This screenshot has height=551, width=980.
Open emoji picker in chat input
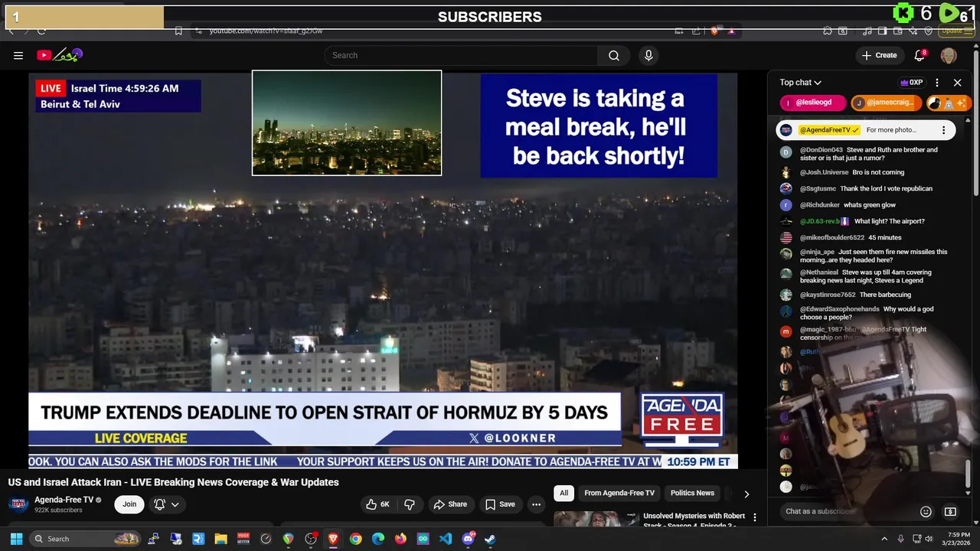pyautogui.click(x=926, y=511)
